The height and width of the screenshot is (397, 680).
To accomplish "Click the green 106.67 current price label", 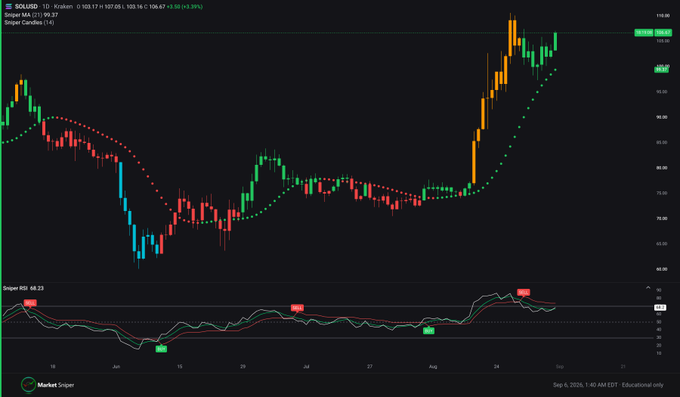I will point(663,33).
